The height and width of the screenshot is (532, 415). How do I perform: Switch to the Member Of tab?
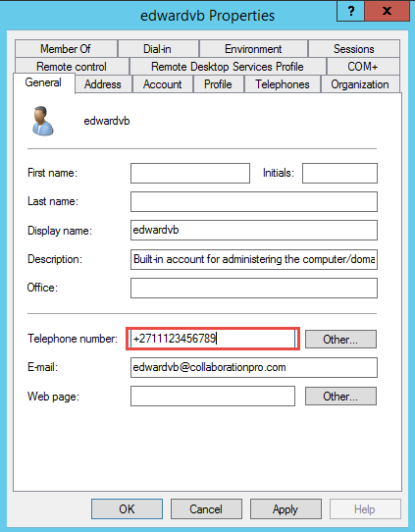pos(66,49)
